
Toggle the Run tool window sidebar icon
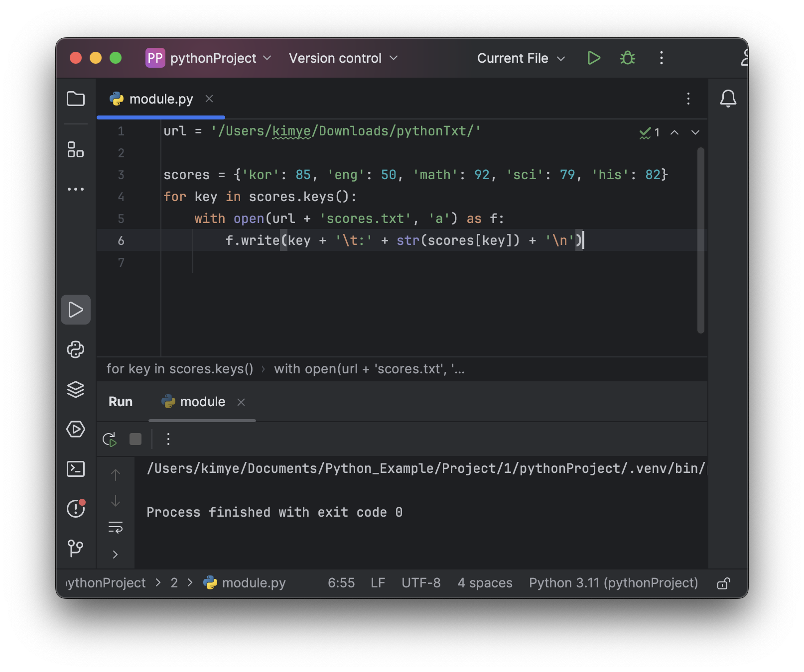click(76, 310)
